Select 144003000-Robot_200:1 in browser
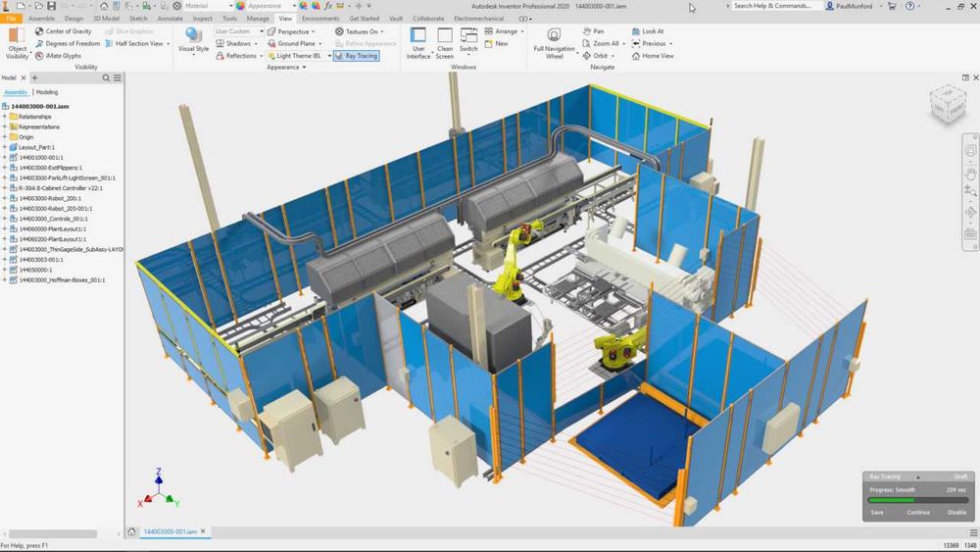 click(x=50, y=198)
